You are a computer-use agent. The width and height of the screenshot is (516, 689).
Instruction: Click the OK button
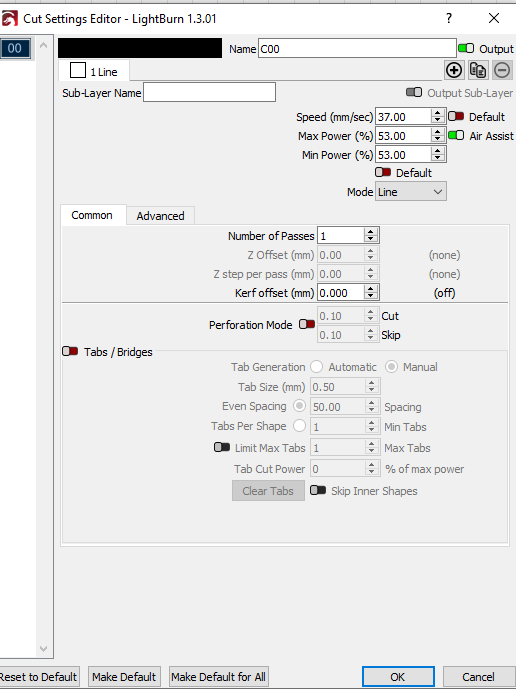click(x=398, y=677)
